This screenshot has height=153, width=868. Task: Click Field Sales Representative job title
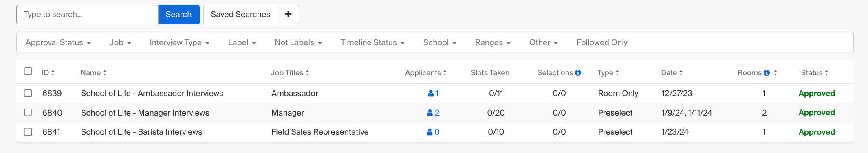[320, 132]
